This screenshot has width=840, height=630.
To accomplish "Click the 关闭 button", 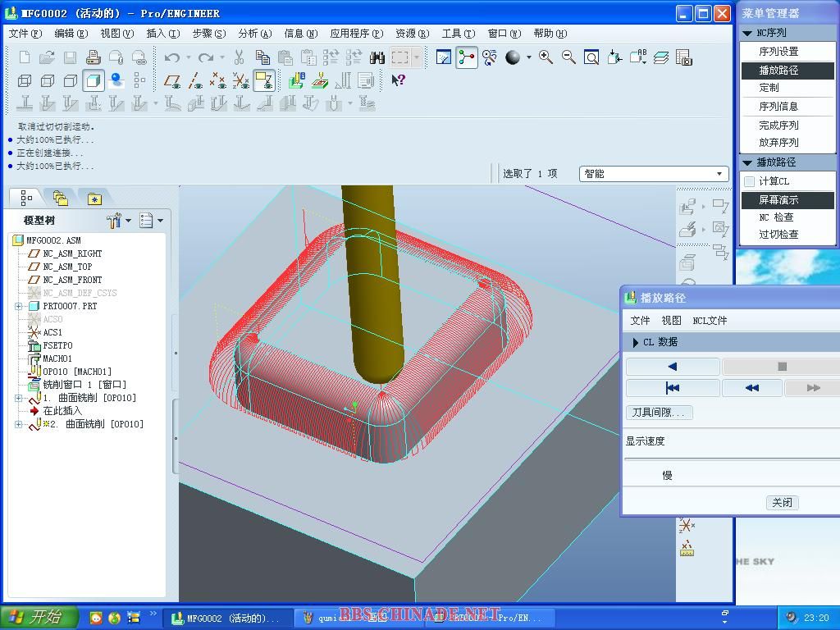I will tap(782, 503).
